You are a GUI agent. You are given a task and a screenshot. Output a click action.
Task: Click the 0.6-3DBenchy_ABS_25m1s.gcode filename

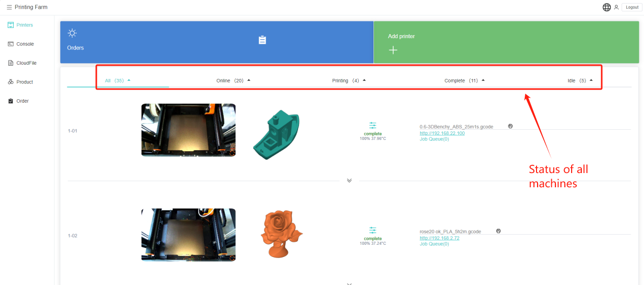457,127
